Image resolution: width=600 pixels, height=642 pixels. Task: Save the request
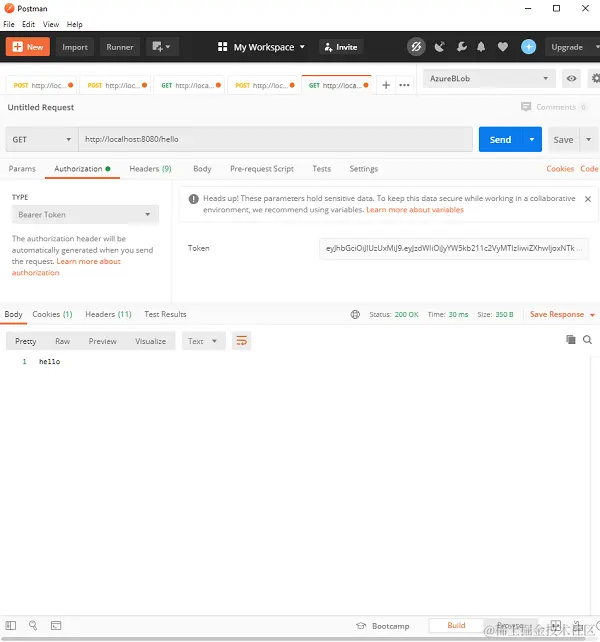(x=563, y=140)
